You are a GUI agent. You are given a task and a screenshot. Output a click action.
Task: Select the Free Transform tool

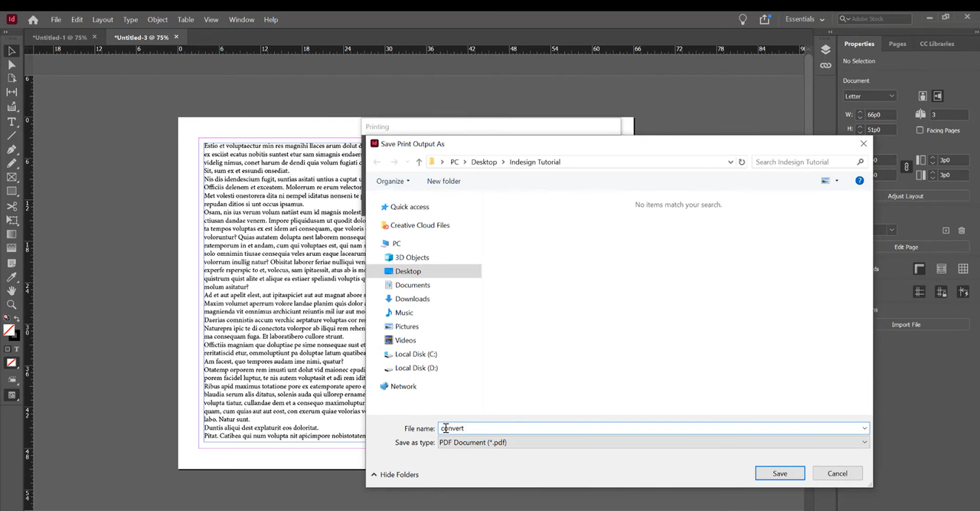pos(11,221)
